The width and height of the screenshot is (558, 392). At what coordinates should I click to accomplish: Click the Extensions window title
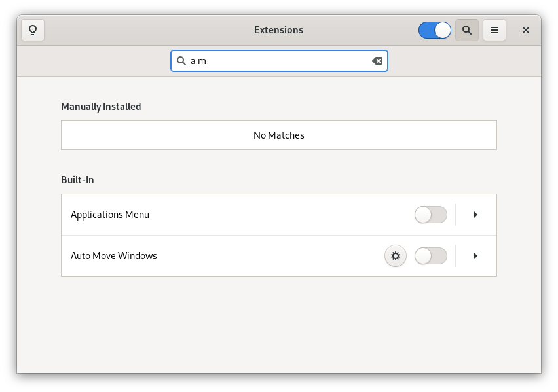click(278, 30)
